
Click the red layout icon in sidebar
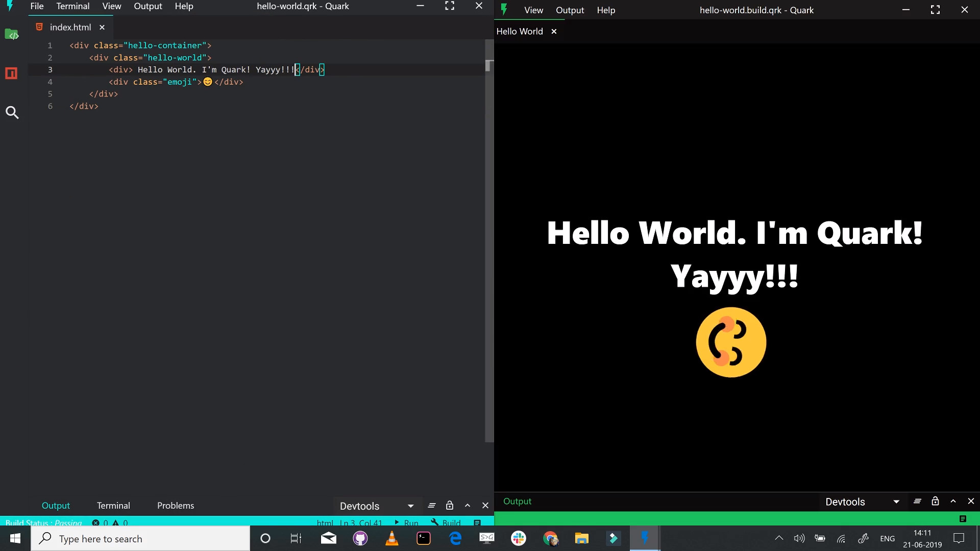coord(11,73)
